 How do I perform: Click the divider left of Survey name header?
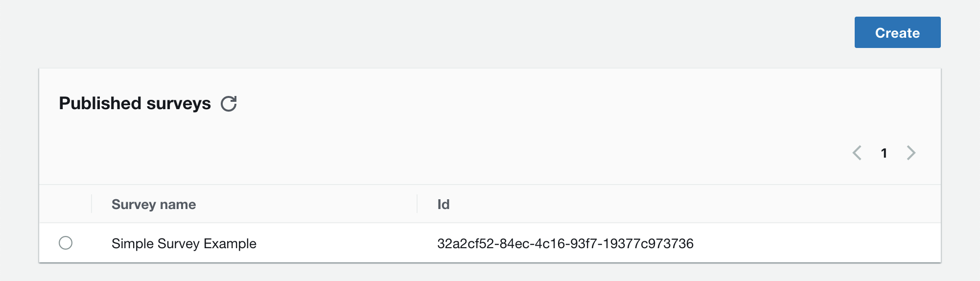click(x=92, y=204)
